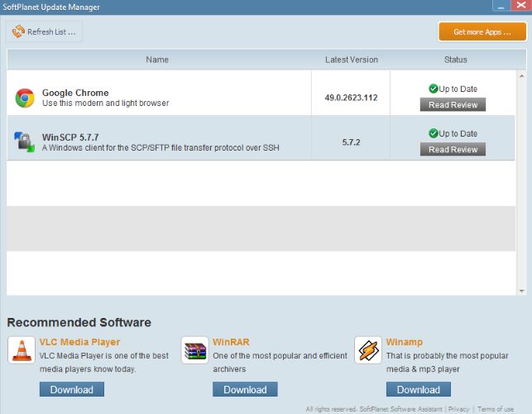Download WinRAR
This screenshot has width=532, height=414.
point(245,389)
